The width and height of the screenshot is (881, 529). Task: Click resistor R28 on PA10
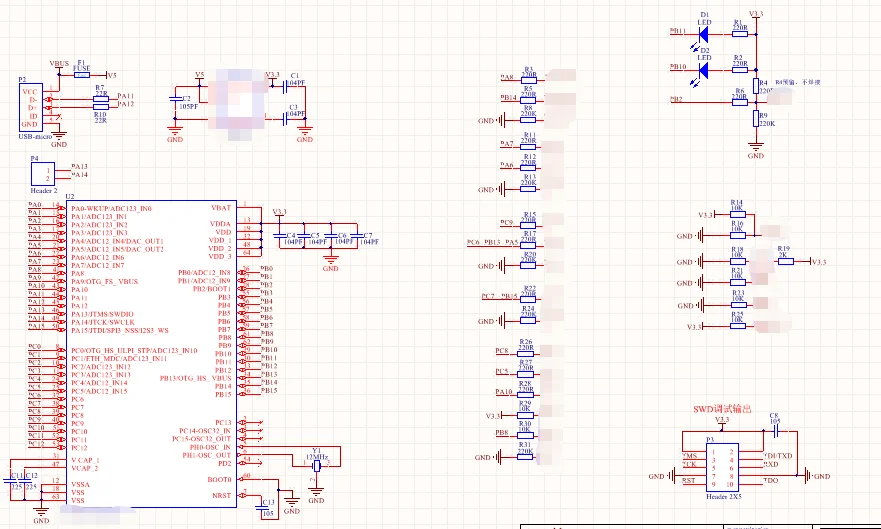pyautogui.click(x=525, y=395)
